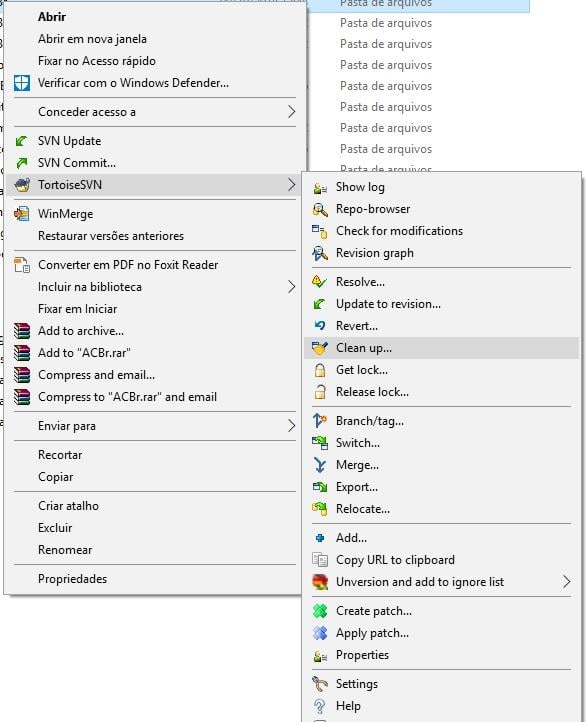This screenshot has height=722, width=587.
Task: Click the Create patch green icon
Action: [x=320, y=611]
